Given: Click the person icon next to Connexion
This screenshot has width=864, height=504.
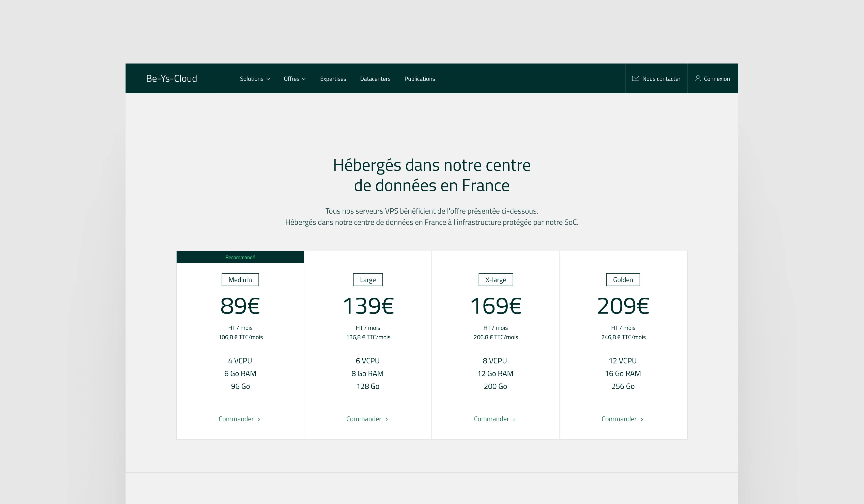Looking at the screenshot, I should coord(698,78).
